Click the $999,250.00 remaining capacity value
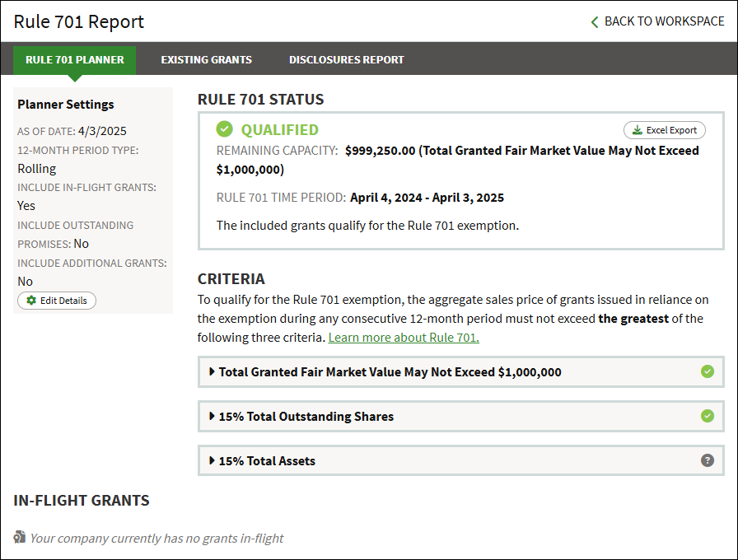 (381, 151)
